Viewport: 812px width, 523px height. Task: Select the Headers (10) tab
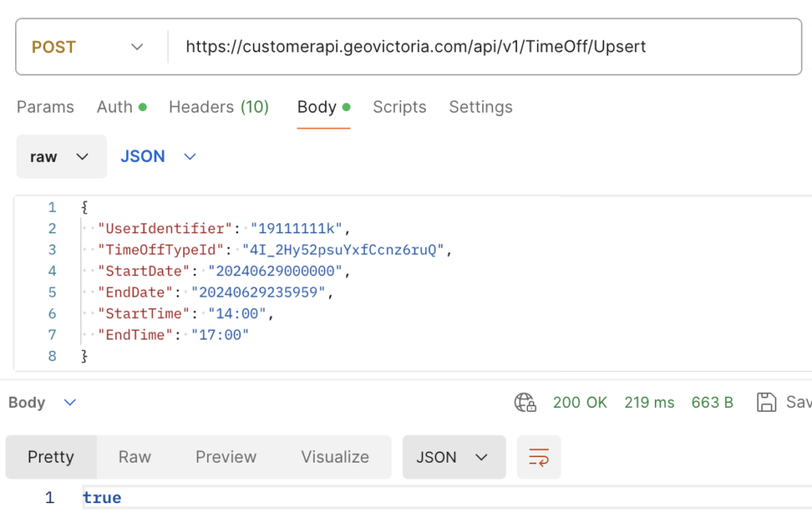click(x=219, y=107)
